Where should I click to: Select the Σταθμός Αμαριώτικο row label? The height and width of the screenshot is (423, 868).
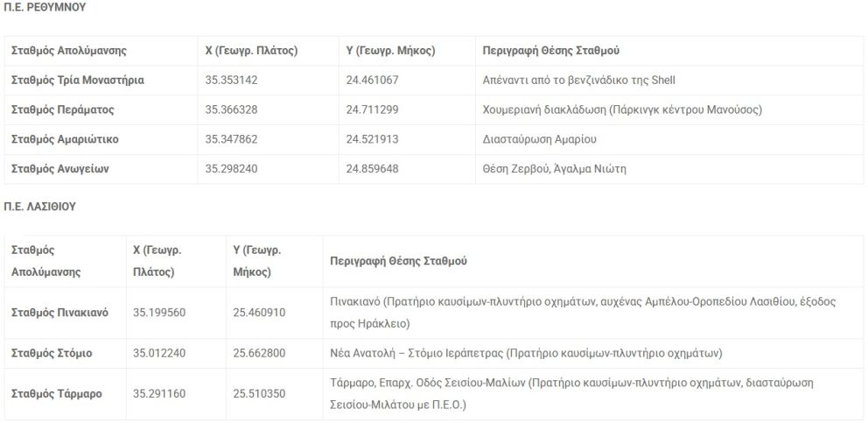[65, 140]
